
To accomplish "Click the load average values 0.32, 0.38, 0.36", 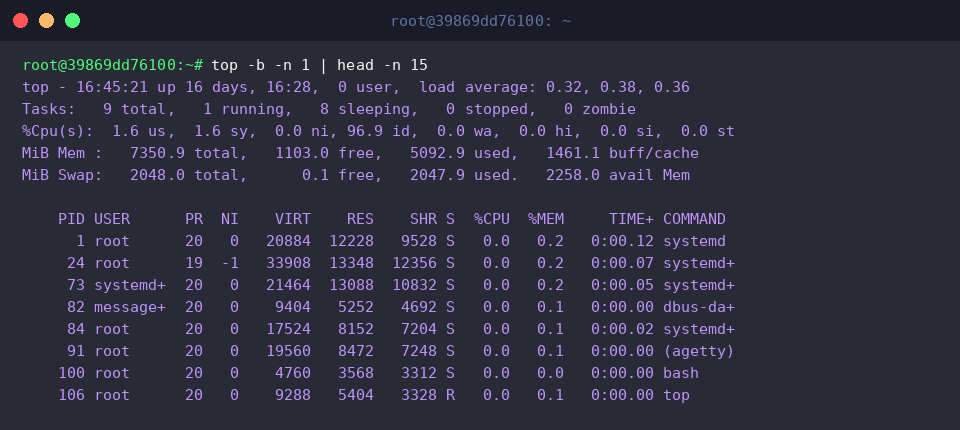I will coord(618,87).
